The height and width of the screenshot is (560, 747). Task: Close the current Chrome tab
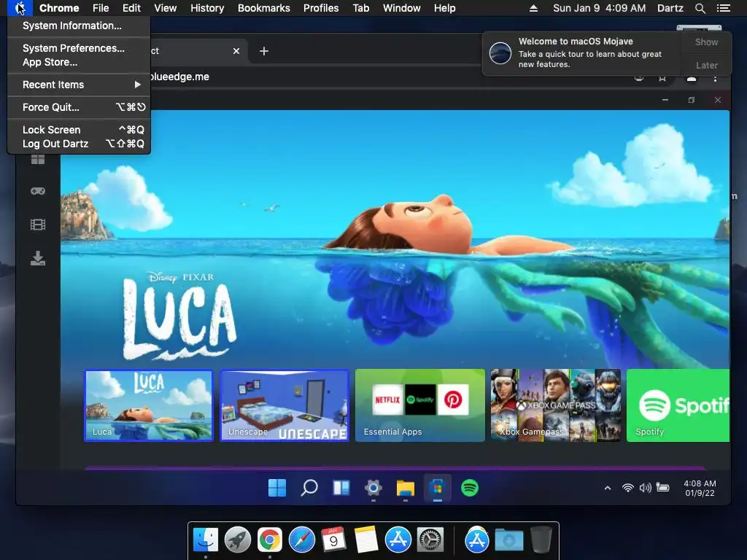[x=236, y=51]
